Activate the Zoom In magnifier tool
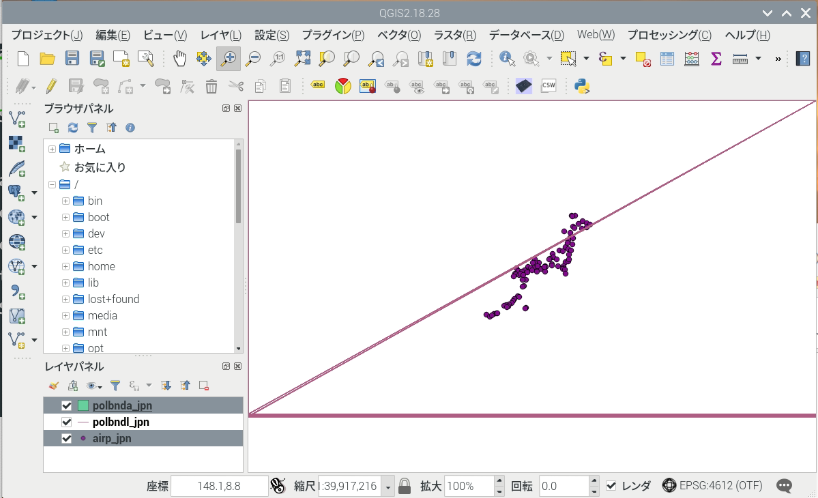 coord(228,58)
